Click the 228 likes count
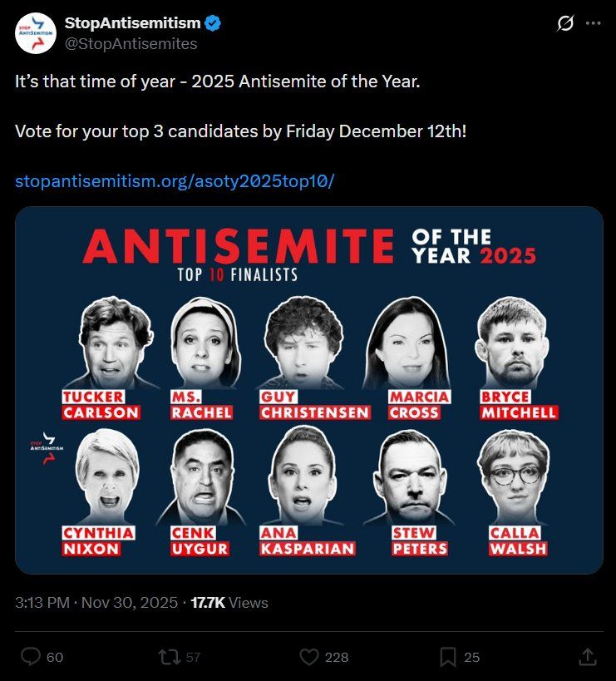 tap(336, 657)
